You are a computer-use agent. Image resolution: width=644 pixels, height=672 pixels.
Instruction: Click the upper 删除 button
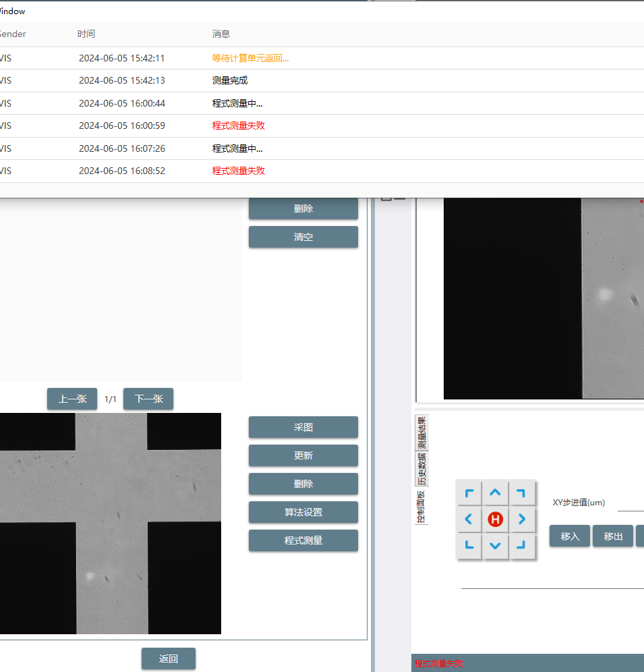click(x=303, y=208)
